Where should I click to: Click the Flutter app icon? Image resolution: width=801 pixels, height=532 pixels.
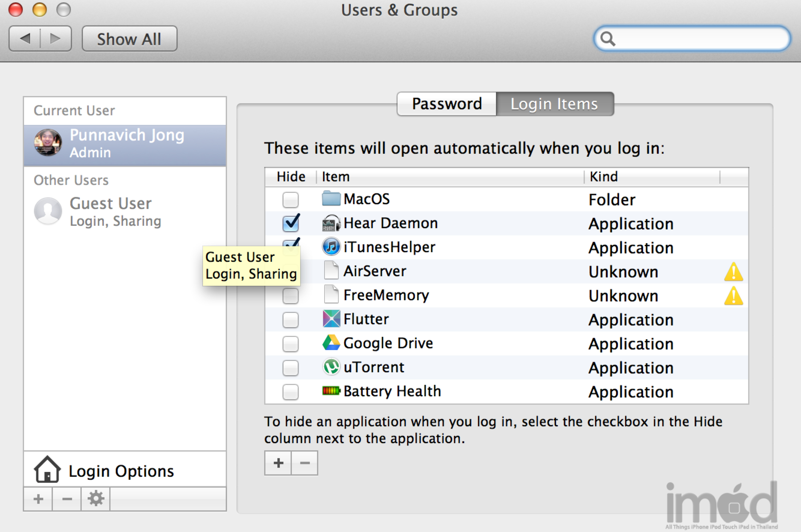click(x=331, y=319)
